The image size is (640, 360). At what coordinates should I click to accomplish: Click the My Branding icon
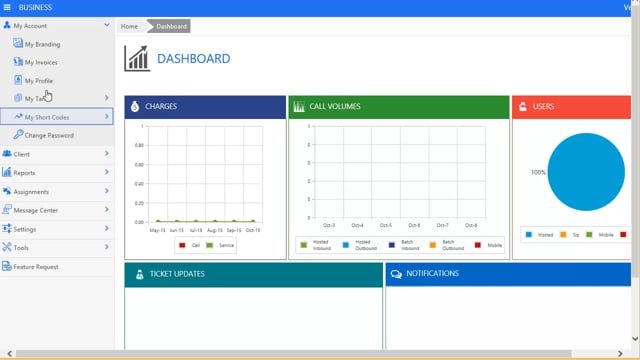[x=18, y=43]
